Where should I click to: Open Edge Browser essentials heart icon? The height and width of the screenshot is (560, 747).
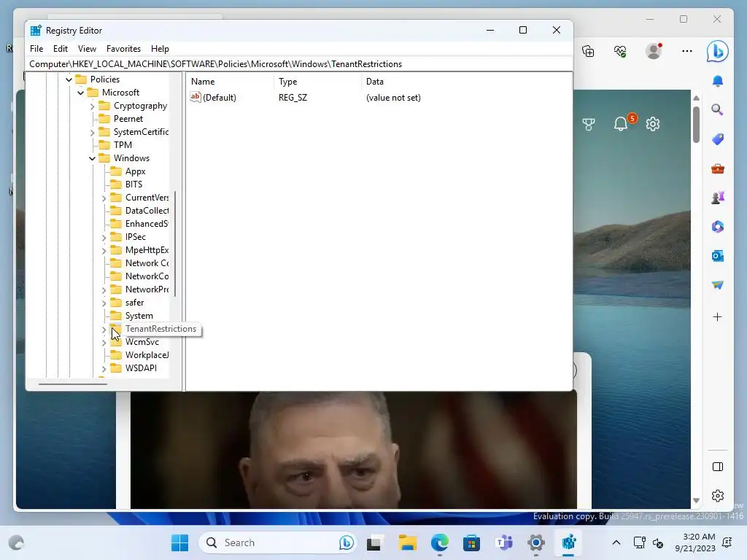(620, 51)
